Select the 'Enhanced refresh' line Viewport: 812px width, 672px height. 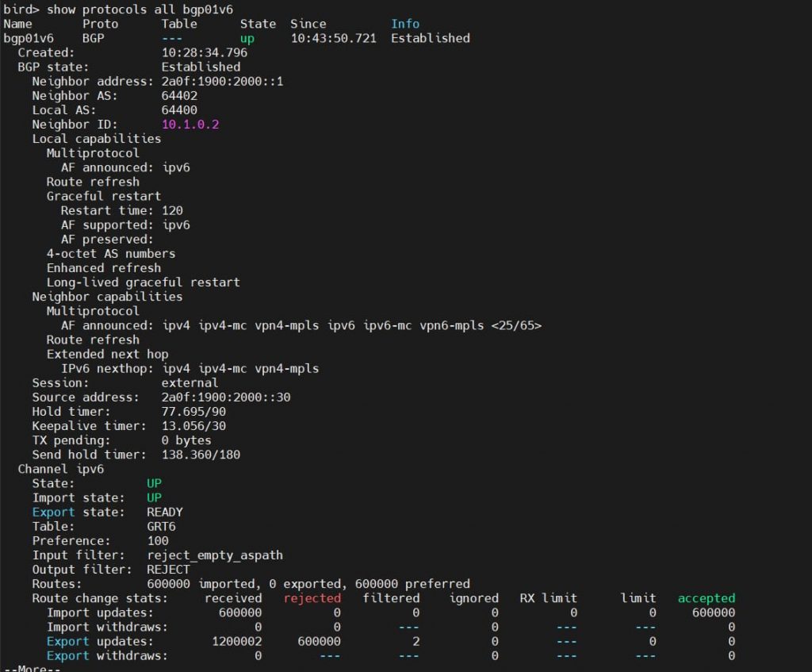(x=104, y=268)
